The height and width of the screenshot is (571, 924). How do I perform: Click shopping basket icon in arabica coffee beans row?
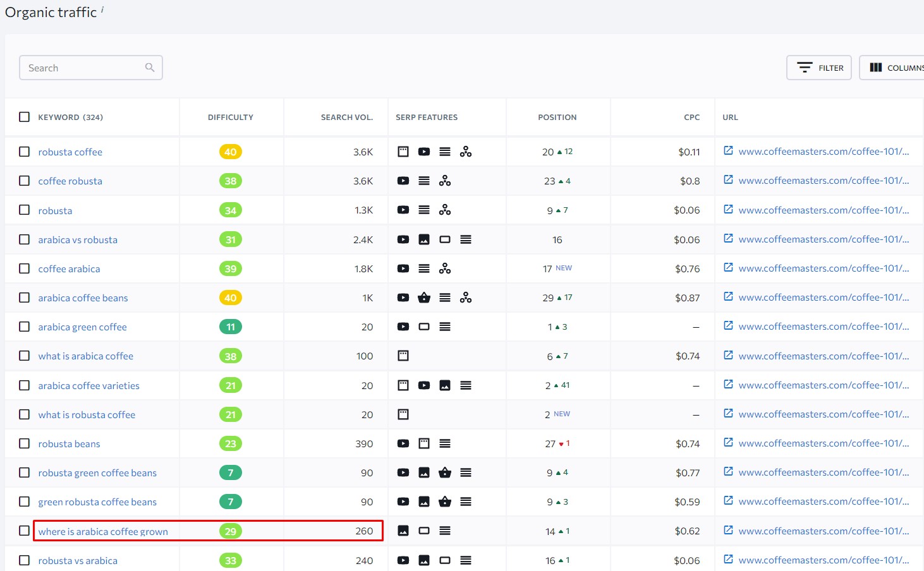click(x=424, y=298)
